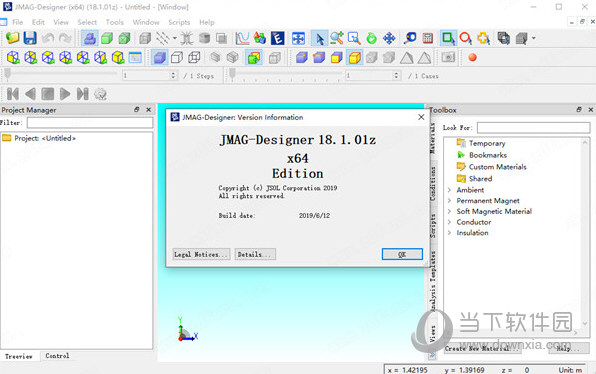Expand the Permanent Magnet category
596x374 pixels.
[x=449, y=200]
